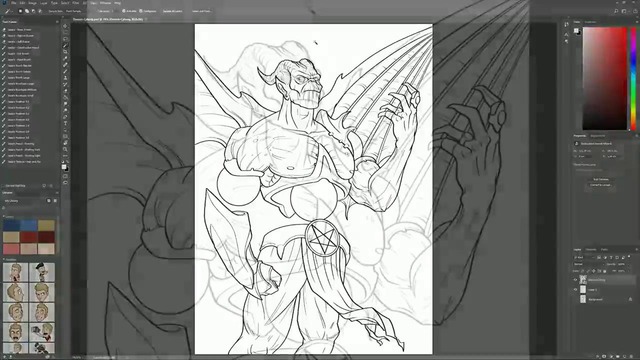
Task: Select the Eraser tool
Action: pos(65,90)
